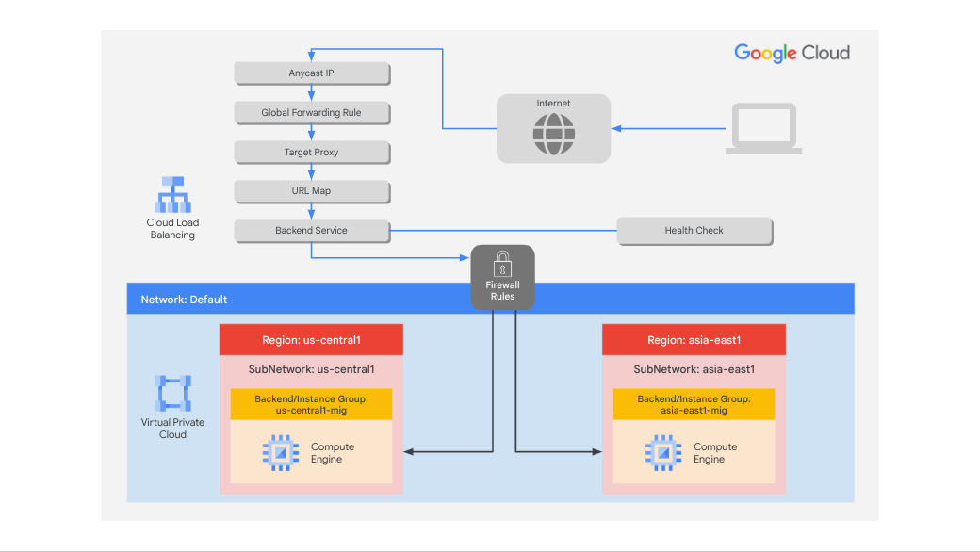The height and width of the screenshot is (552, 980).
Task: Click the Region: asia-east1 red header
Action: point(694,340)
